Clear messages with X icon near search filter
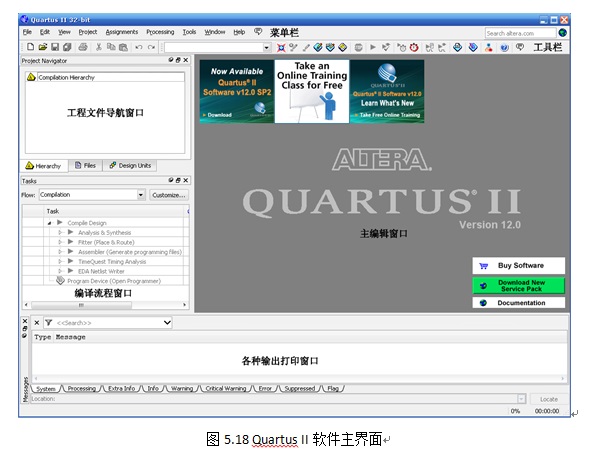Viewport: 606px width, 452px height. pos(37,323)
